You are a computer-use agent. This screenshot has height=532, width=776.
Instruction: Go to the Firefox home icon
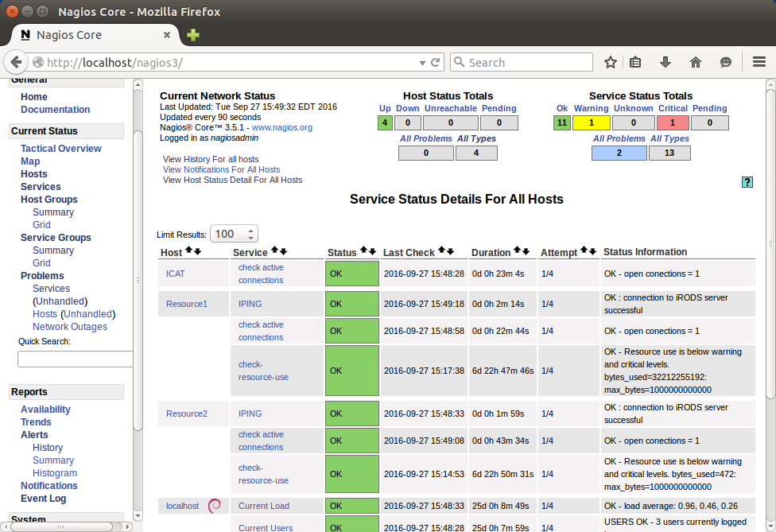tap(696, 62)
